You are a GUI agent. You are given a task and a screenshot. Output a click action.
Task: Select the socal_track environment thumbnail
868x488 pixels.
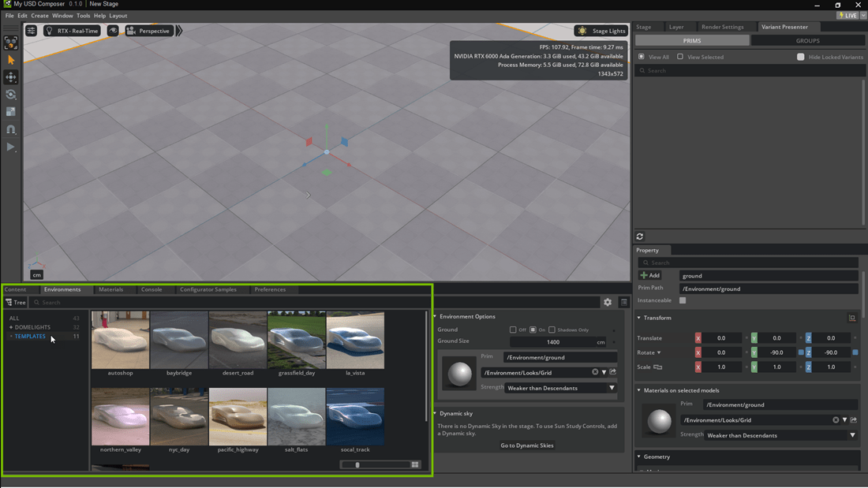(355, 416)
